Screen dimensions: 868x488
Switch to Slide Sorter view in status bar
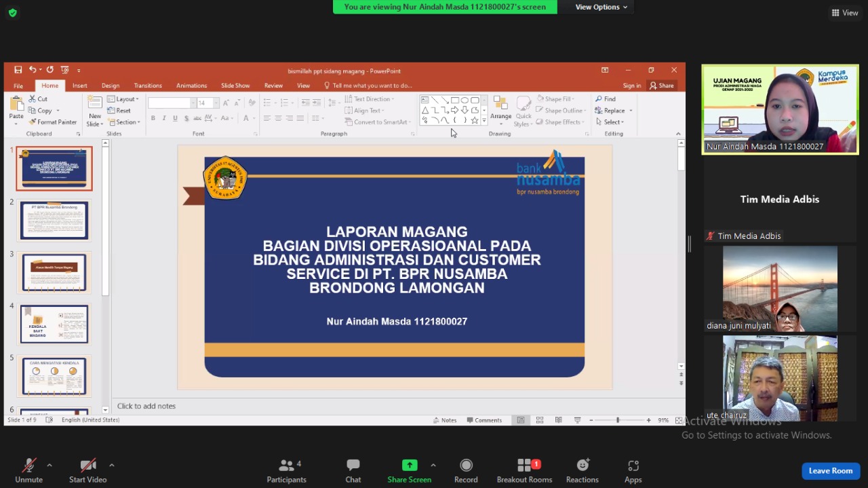coord(540,420)
